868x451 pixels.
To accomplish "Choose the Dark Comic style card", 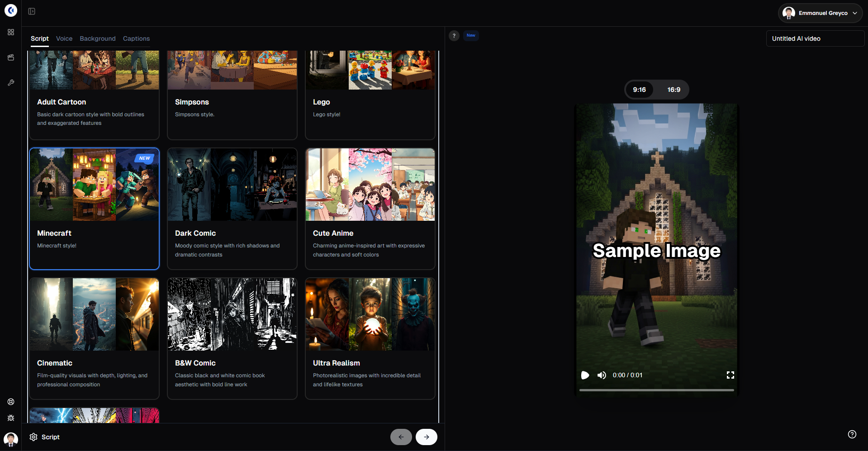I will [x=232, y=209].
